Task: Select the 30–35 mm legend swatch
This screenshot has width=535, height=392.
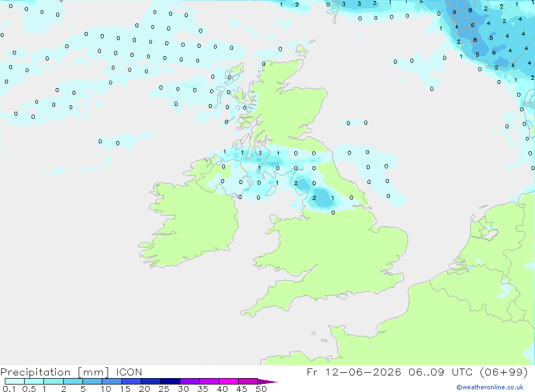Action: pos(190,381)
